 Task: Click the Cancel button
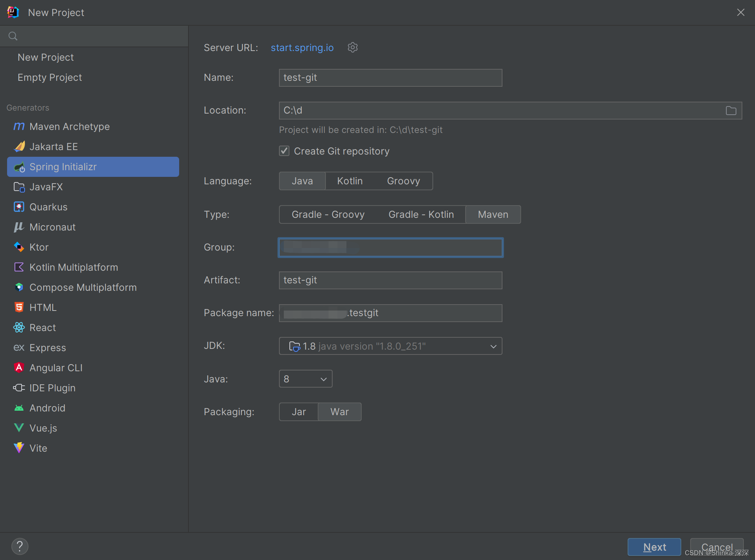tap(717, 547)
